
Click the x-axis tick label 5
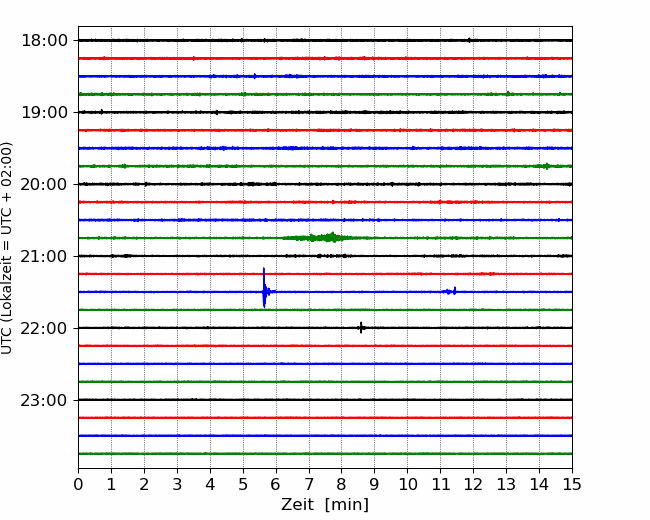243,484
